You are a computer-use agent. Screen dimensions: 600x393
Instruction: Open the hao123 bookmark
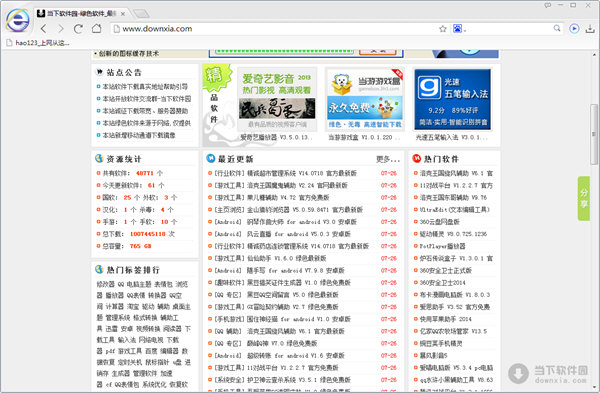click(38, 43)
